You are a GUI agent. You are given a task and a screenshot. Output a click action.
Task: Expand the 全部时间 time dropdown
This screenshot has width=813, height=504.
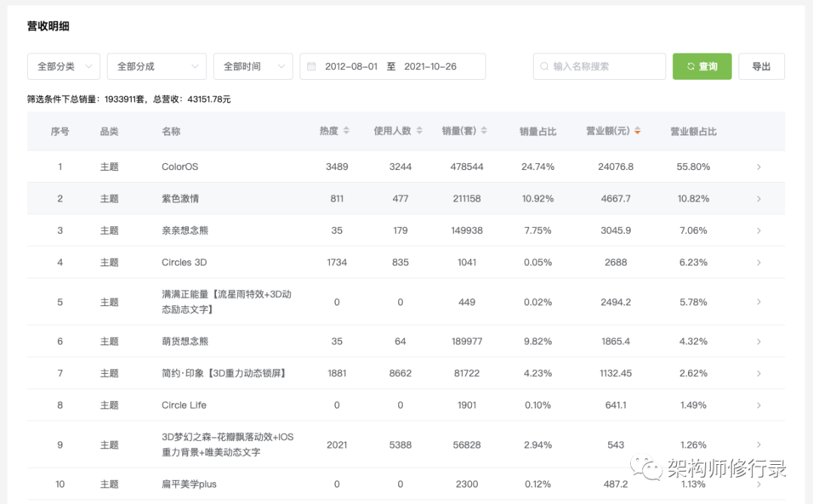(x=253, y=66)
